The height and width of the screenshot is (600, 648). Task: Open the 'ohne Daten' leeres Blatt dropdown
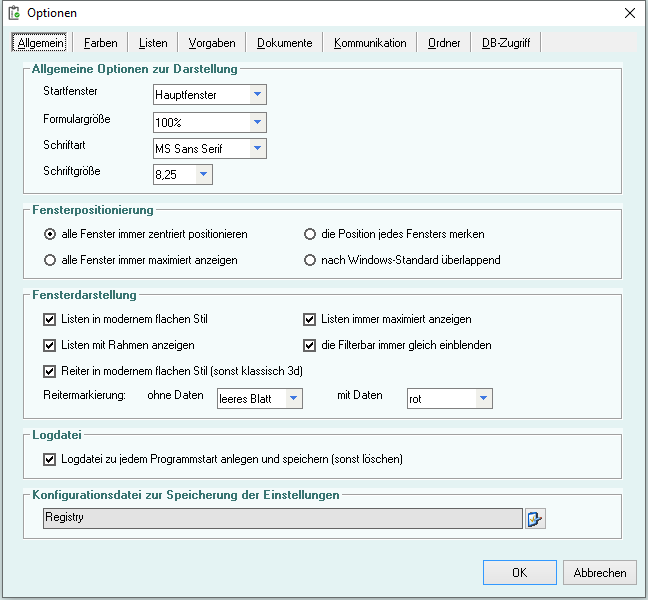(293, 398)
